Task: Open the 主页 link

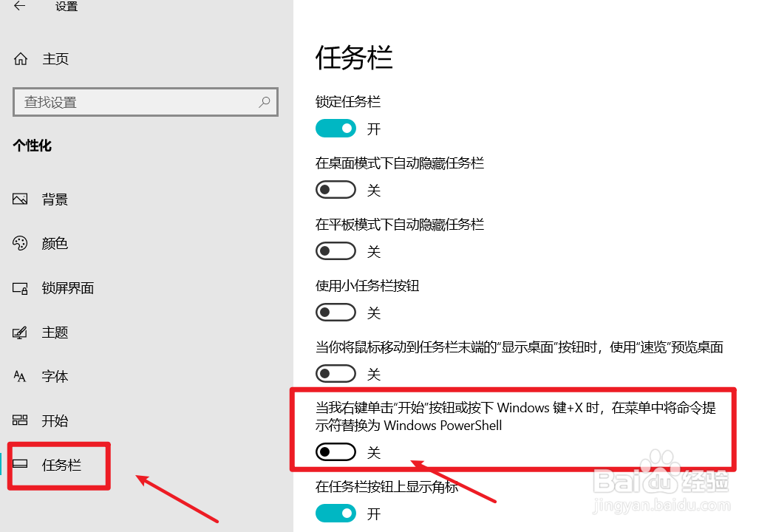Action: coord(55,58)
